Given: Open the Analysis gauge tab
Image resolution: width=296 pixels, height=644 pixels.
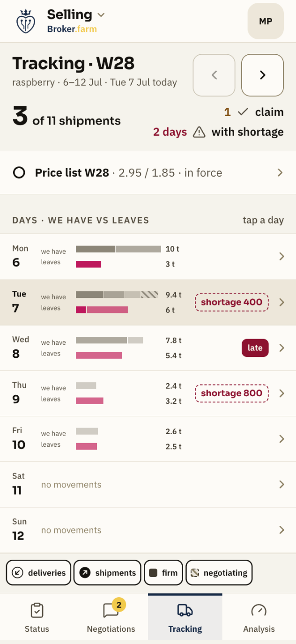Looking at the screenshot, I should click(259, 617).
